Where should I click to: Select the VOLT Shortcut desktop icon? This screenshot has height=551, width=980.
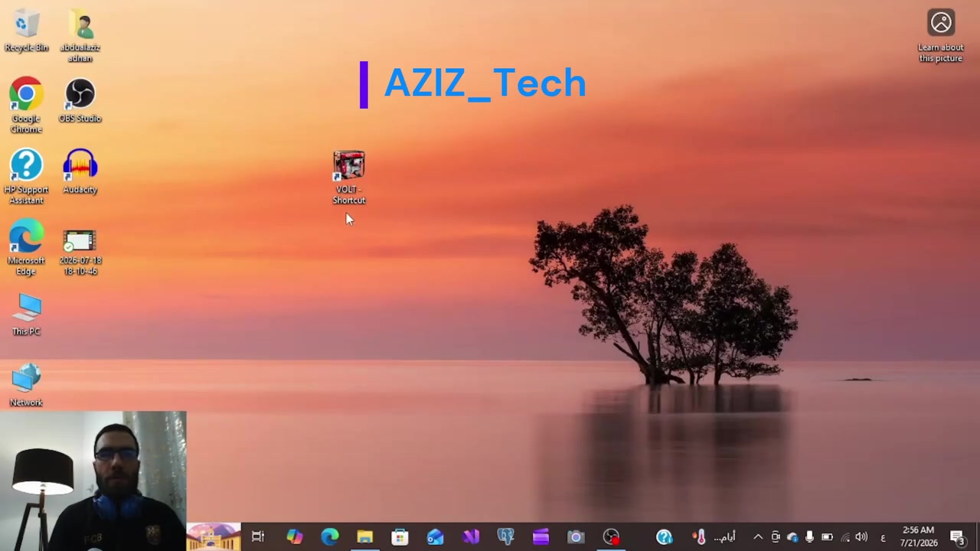coord(349,178)
